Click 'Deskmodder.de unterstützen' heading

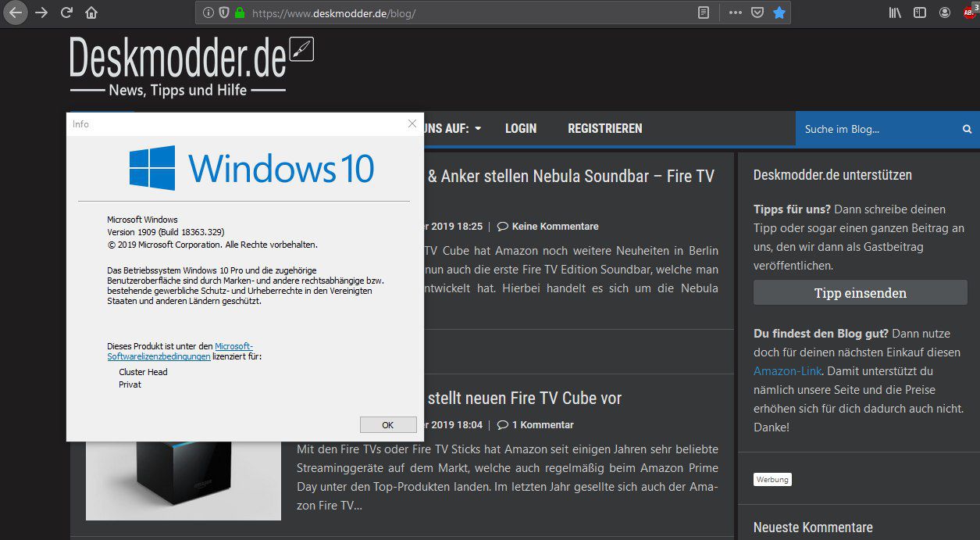click(832, 175)
